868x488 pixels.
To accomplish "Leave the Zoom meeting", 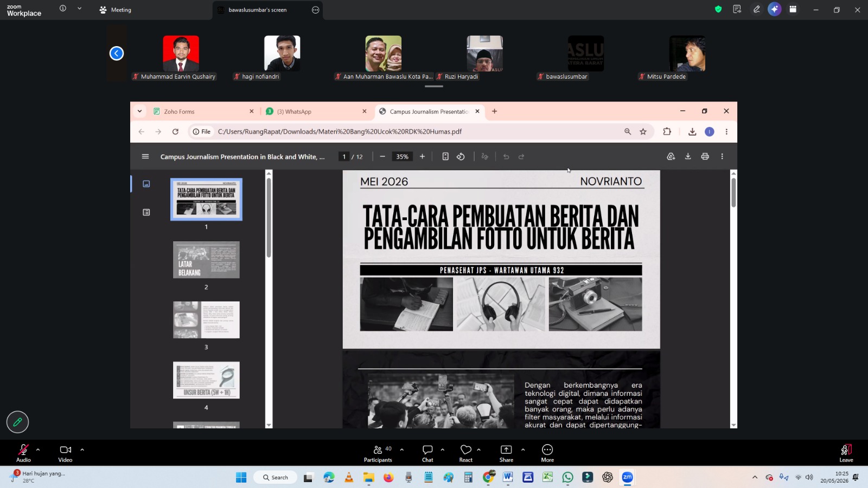I will pyautogui.click(x=846, y=453).
